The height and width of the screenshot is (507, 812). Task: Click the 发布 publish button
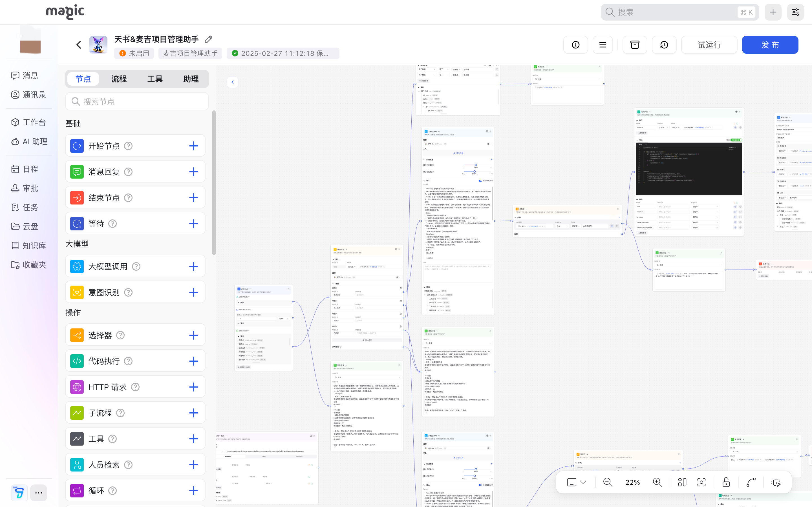click(770, 45)
